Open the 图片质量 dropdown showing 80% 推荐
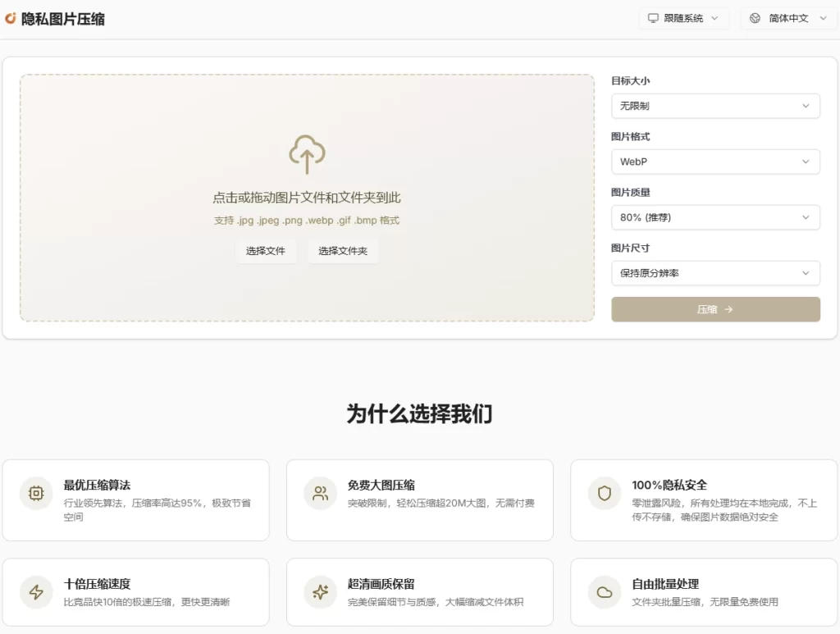Image resolution: width=840 pixels, height=634 pixels. (x=714, y=217)
